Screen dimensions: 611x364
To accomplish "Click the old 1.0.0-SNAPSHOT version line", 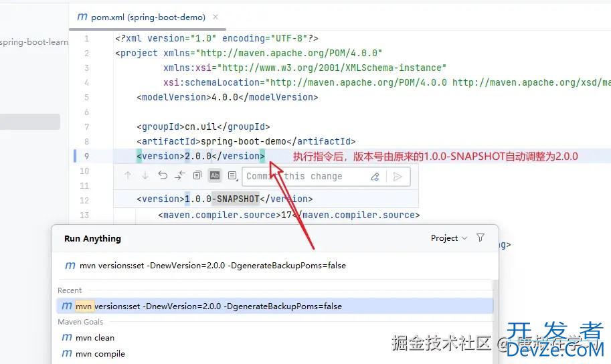I will coord(225,199).
